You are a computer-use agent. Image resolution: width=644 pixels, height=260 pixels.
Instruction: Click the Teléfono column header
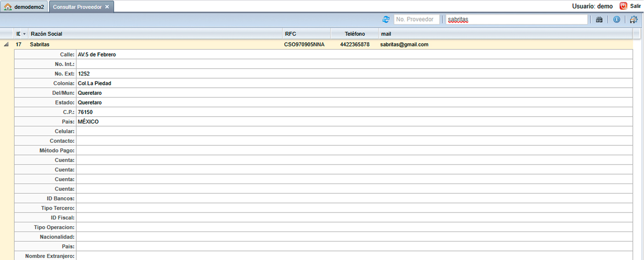354,34
